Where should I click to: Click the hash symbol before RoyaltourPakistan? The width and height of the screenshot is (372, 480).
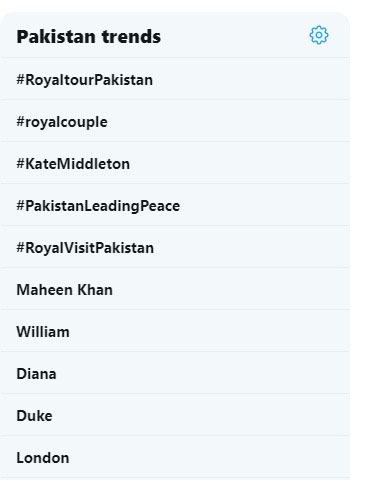point(21,80)
